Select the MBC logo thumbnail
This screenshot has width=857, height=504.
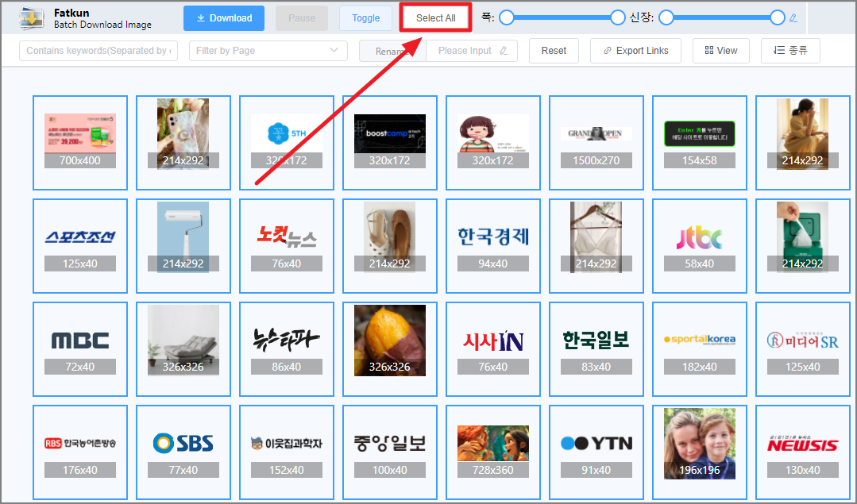(x=79, y=349)
